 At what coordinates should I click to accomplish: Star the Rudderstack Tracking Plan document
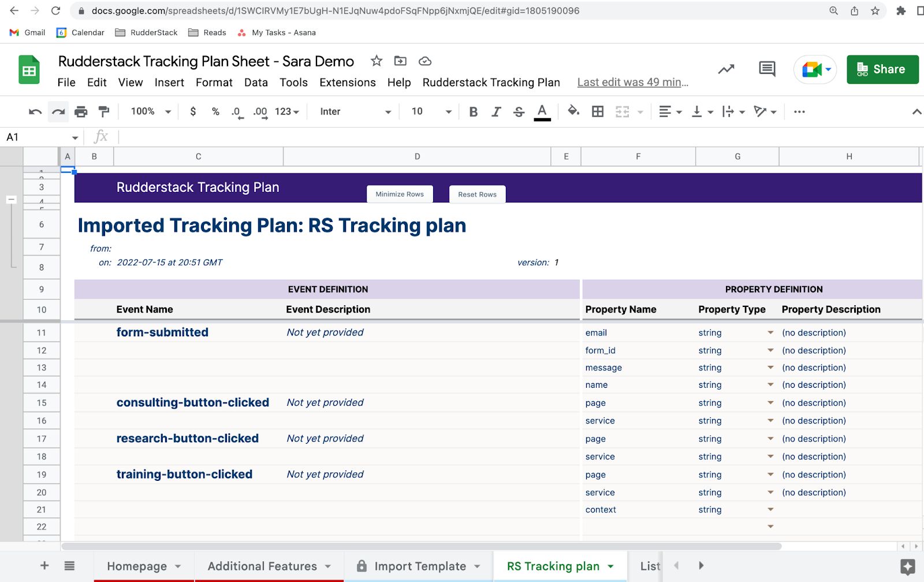tap(377, 61)
